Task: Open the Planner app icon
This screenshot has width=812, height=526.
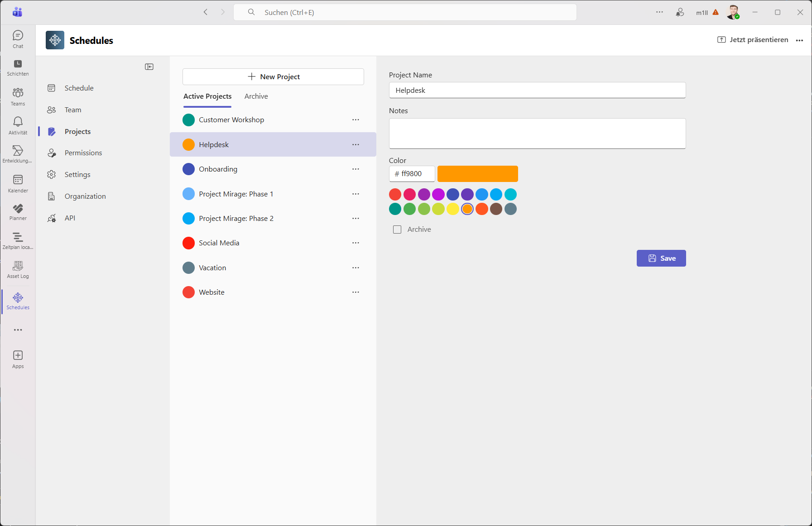Action: 18,212
